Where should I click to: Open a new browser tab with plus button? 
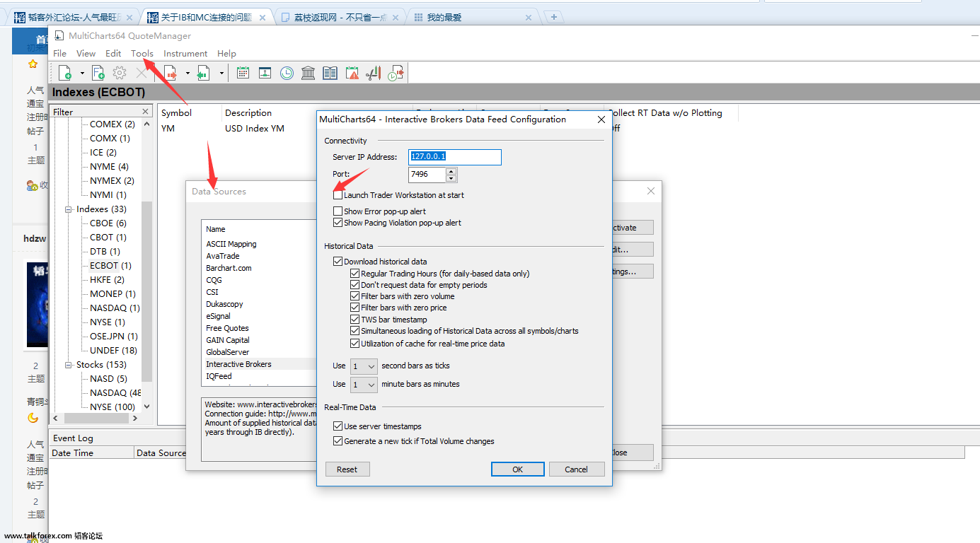[x=554, y=17]
